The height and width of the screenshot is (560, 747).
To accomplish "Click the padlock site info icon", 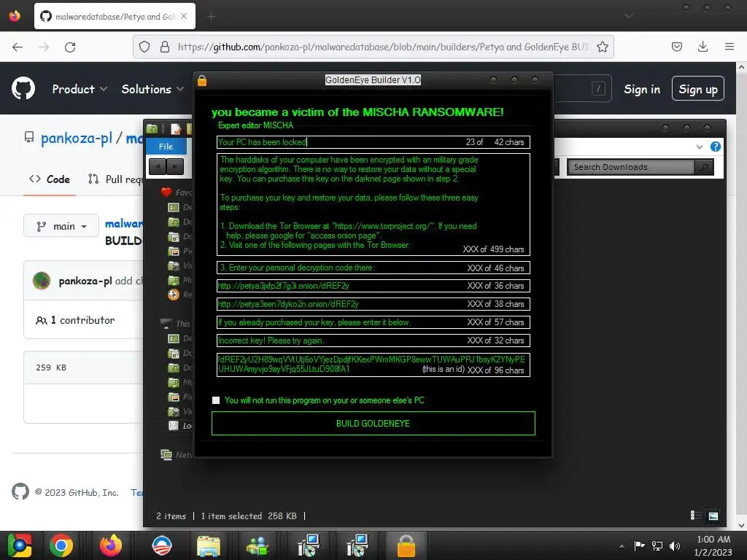I will coord(165,47).
